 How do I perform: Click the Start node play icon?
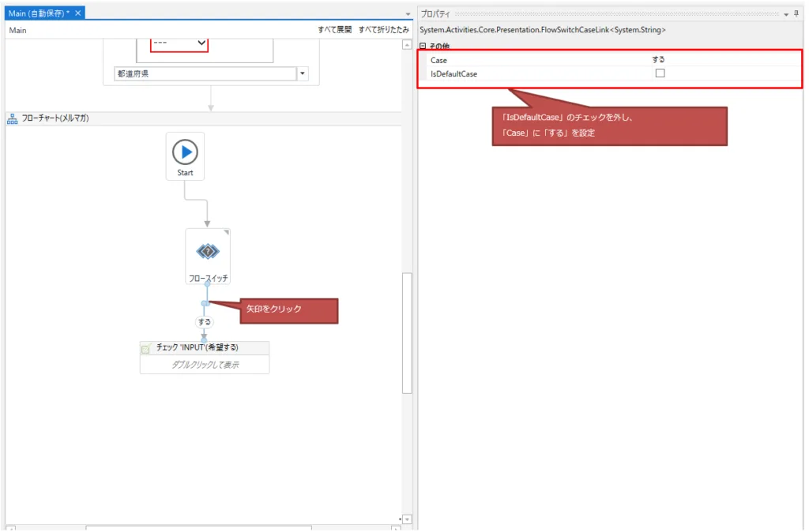[185, 152]
